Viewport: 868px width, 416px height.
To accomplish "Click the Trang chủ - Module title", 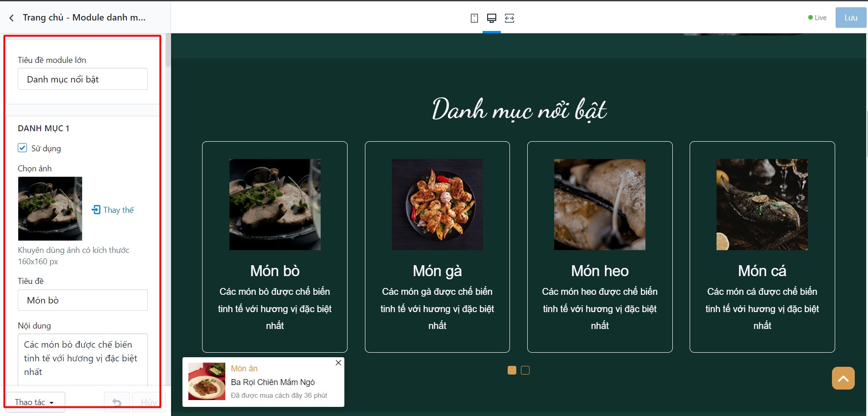I will click(x=84, y=17).
